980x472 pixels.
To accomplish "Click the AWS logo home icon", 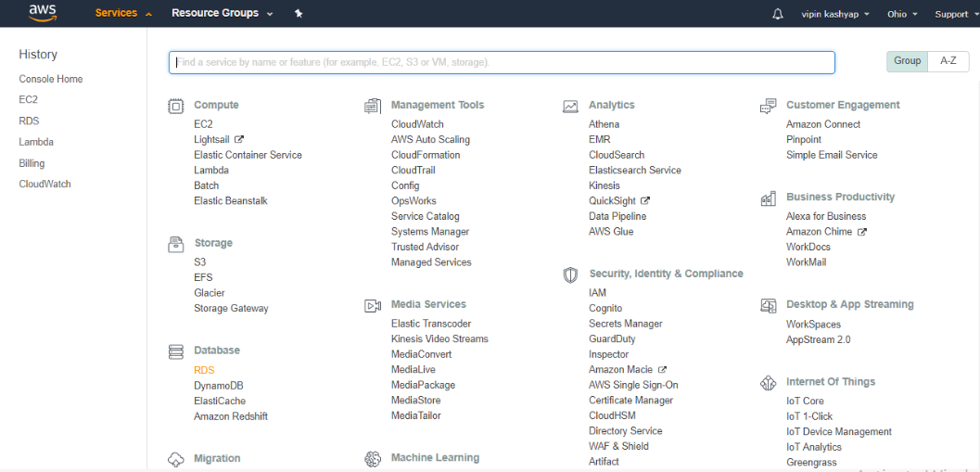I will click(x=44, y=12).
